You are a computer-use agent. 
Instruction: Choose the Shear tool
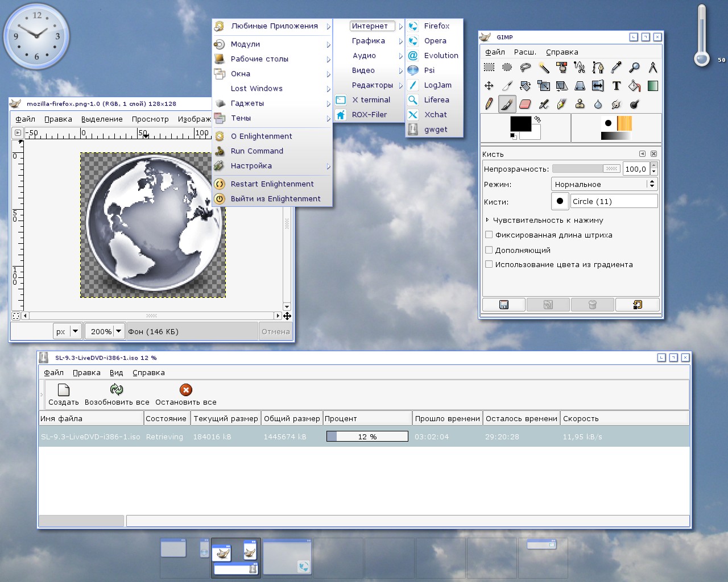tap(562, 86)
